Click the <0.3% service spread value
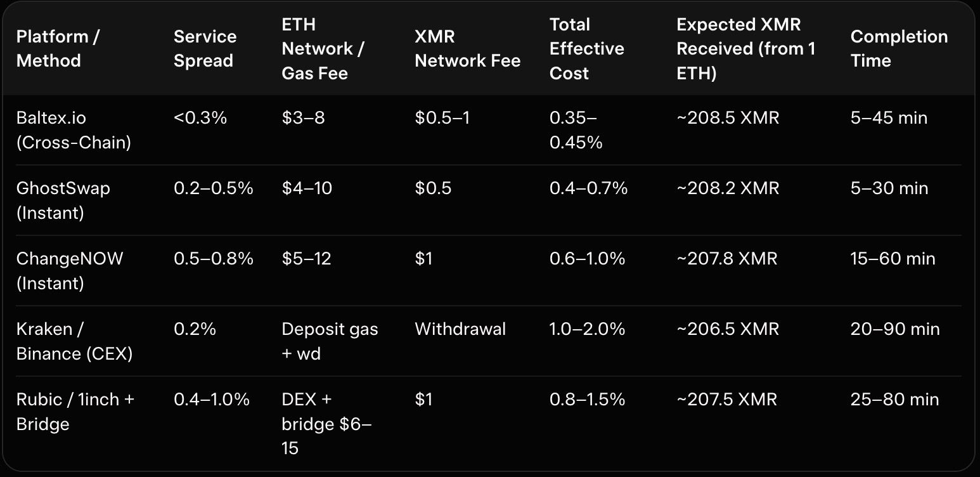This screenshot has width=980, height=477. 200,118
